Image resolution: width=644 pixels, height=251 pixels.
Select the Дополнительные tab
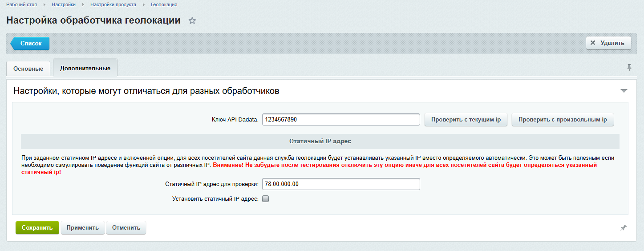tap(85, 69)
